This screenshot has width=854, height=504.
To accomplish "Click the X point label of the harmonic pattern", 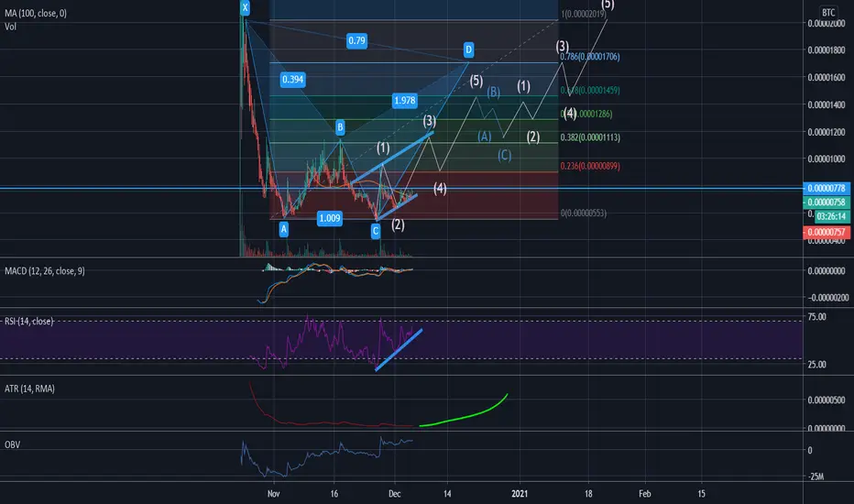I will point(245,7).
